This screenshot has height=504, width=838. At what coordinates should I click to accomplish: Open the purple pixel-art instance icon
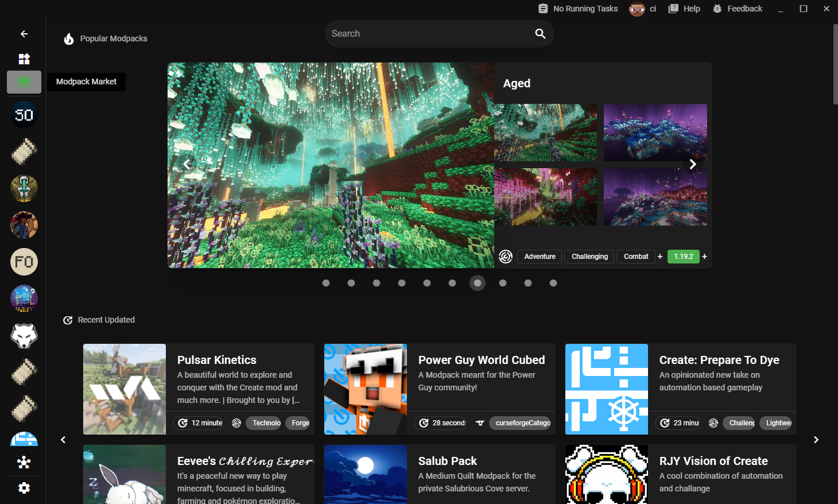24,298
